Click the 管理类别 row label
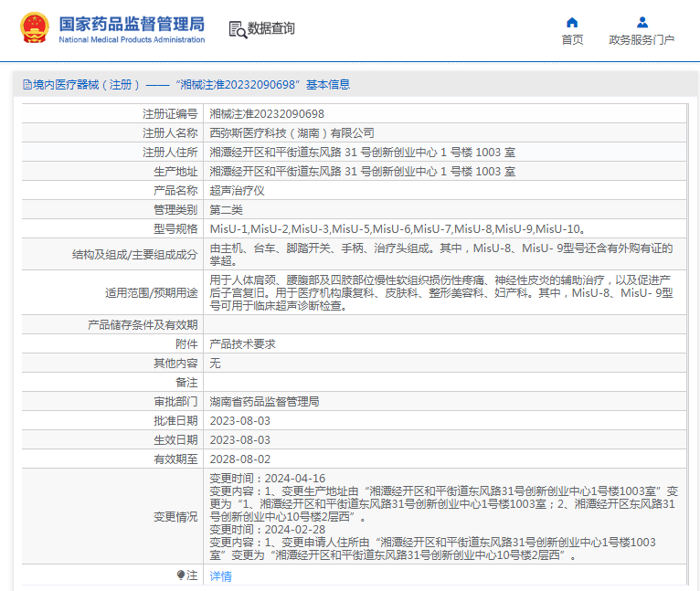Viewport: 700px width, 591px height. point(175,210)
